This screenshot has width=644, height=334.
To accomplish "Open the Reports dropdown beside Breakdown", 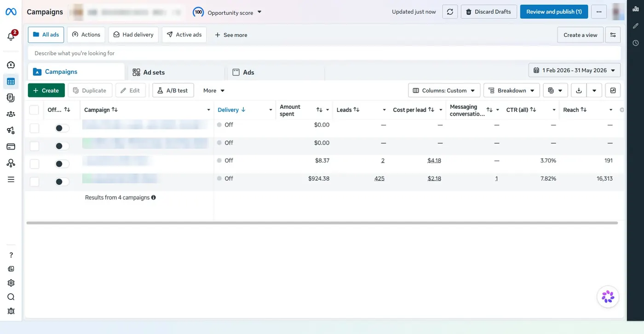I will [555, 90].
